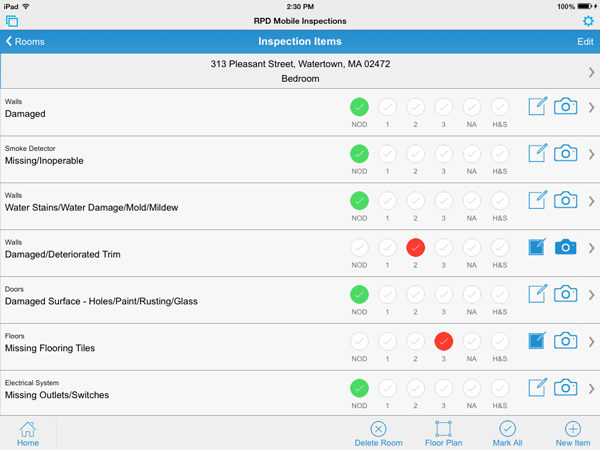Select the 313 Pleasant Street address text

pos(300,64)
